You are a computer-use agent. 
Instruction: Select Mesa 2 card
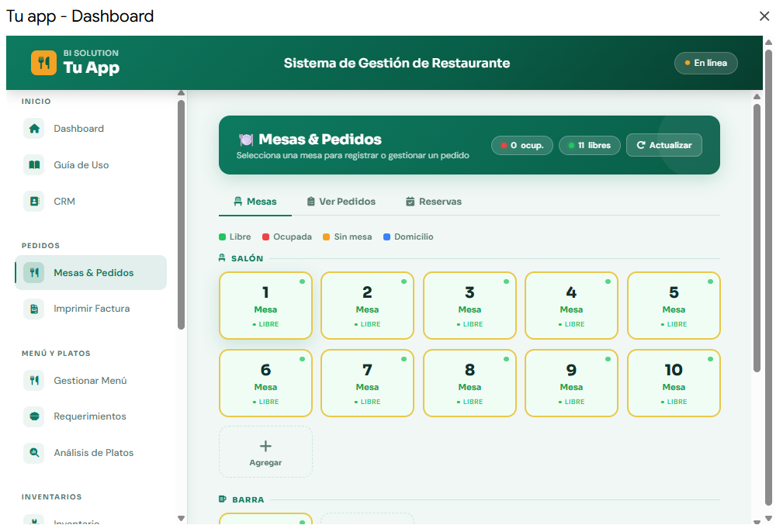(x=368, y=306)
